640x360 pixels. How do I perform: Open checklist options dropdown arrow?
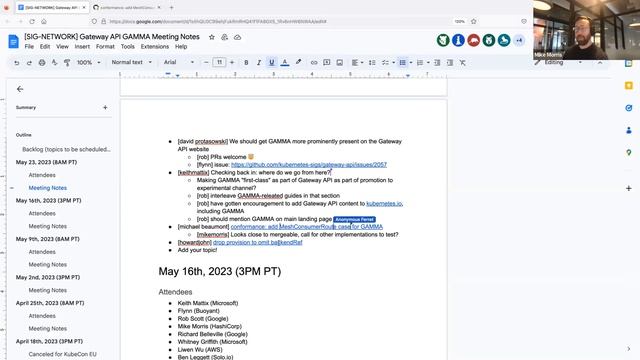pyautogui.click(x=393, y=63)
